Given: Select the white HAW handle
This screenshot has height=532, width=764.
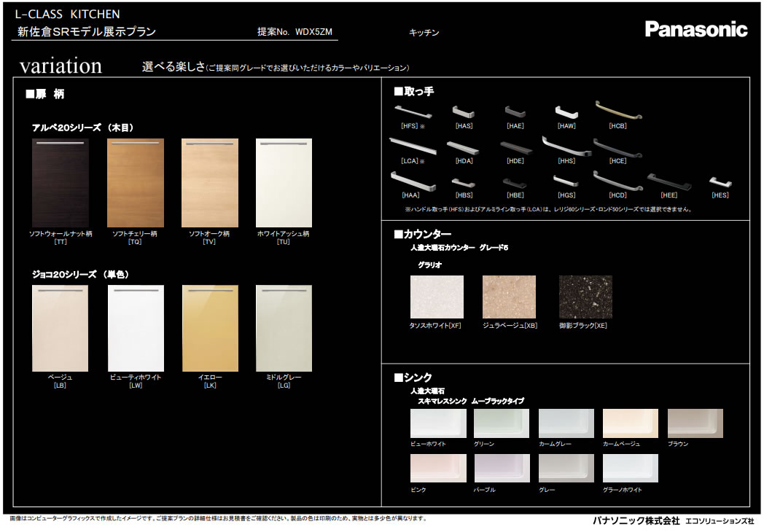Looking at the screenshot, I should (566, 112).
